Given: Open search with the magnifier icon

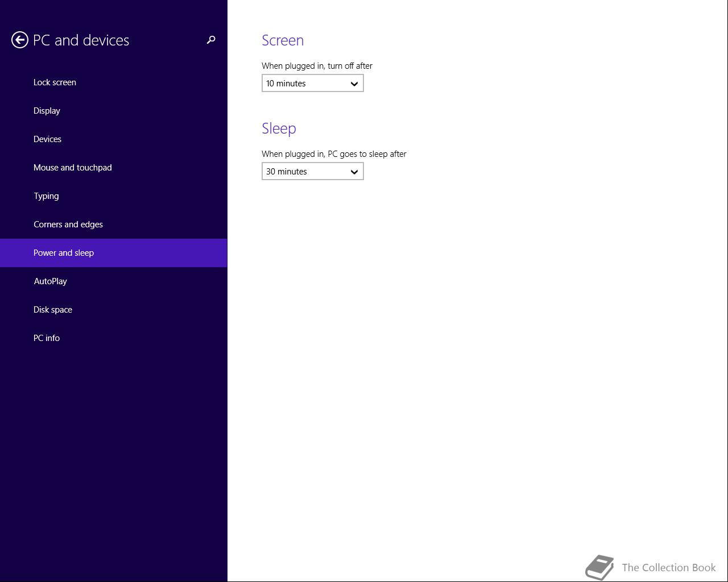Looking at the screenshot, I should [211, 40].
